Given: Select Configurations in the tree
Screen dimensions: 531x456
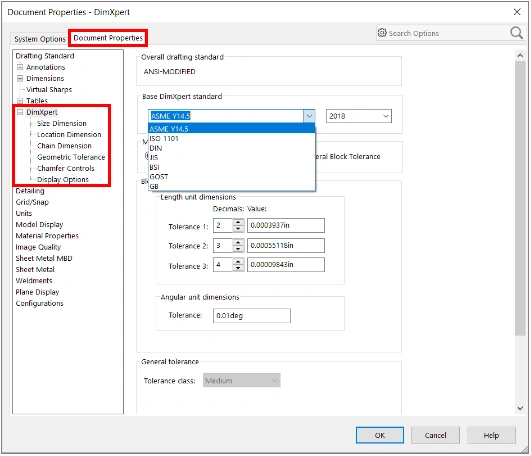Looking at the screenshot, I should coord(39,303).
